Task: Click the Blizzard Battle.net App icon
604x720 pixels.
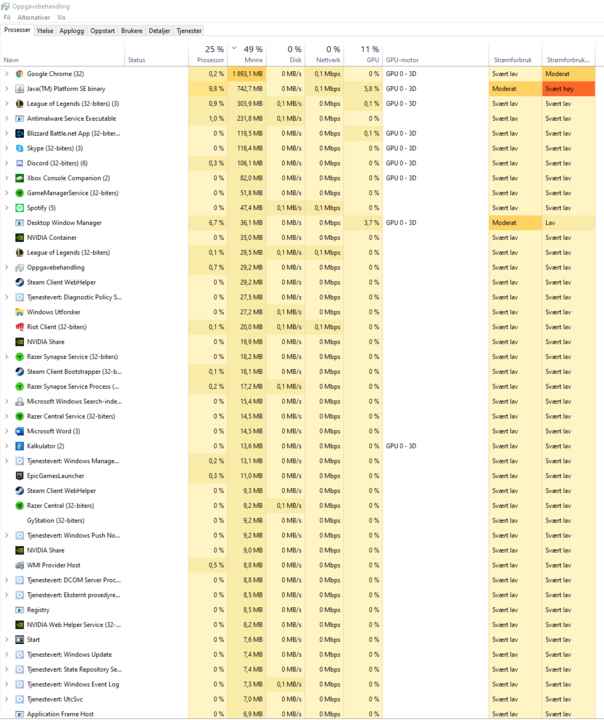Action: point(19,134)
